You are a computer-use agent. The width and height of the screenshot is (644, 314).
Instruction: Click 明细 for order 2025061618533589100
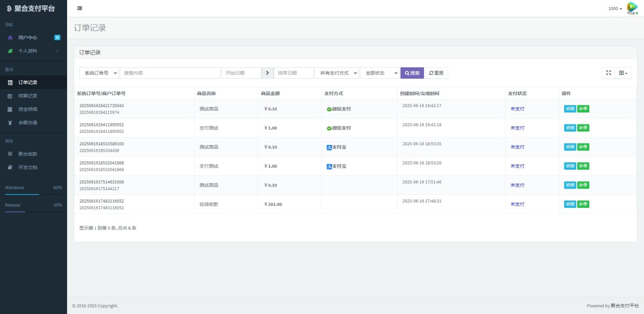coord(570,147)
